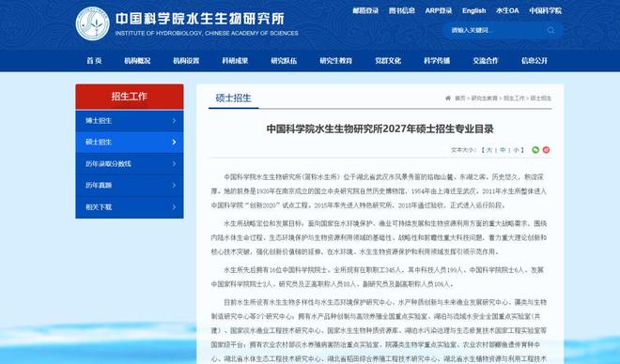Screen dimensions: 620x364
Task: Click the Institute of Hydrobiology logo emblem
Action: pyautogui.click(x=92, y=23)
